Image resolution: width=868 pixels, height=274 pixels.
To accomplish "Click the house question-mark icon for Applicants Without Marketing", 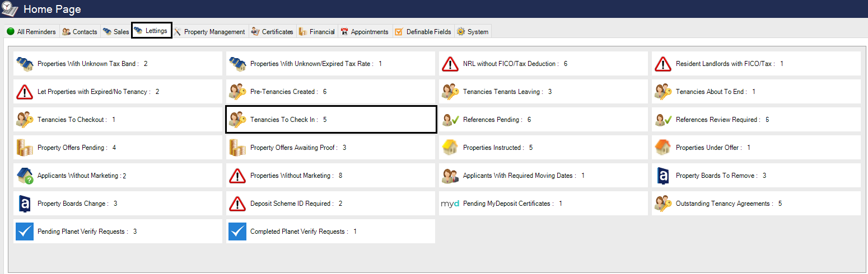I will pyautogui.click(x=25, y=176).
